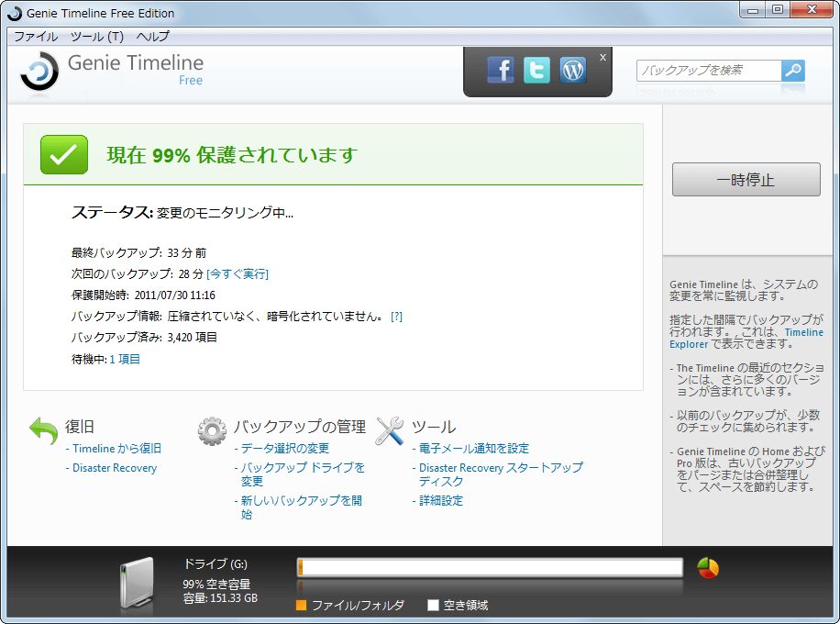
Task: Click the 現在 99% 保護されています heading
Action: pos(232,155)
